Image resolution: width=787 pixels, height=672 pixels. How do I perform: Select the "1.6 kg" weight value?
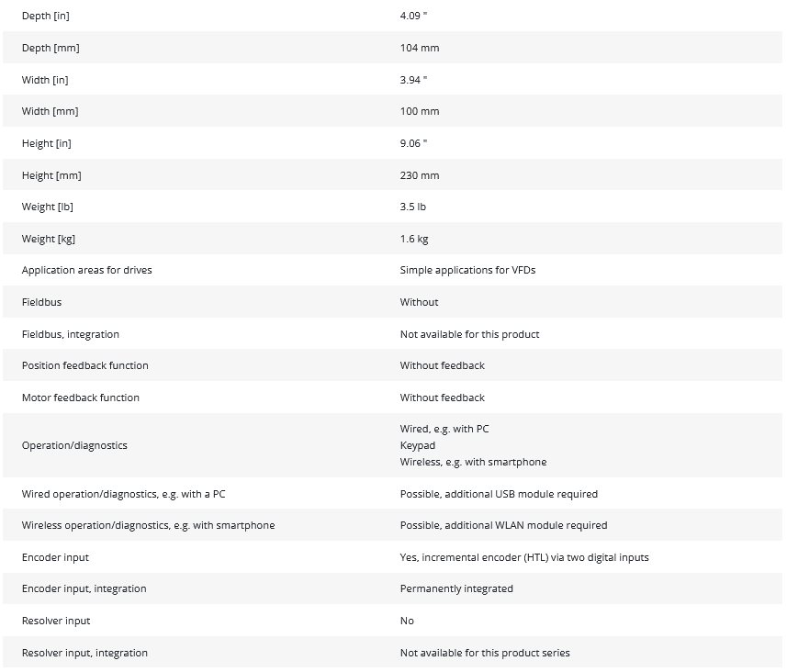[414, 239]
